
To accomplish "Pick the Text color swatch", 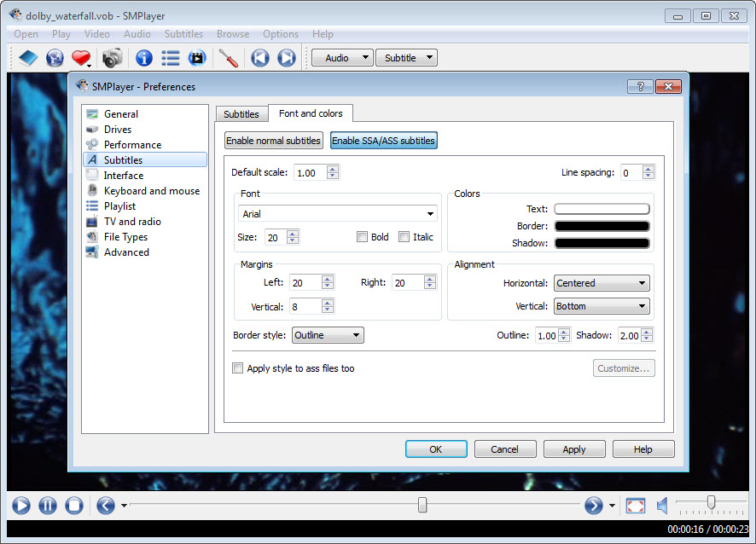I will (602, 209).
